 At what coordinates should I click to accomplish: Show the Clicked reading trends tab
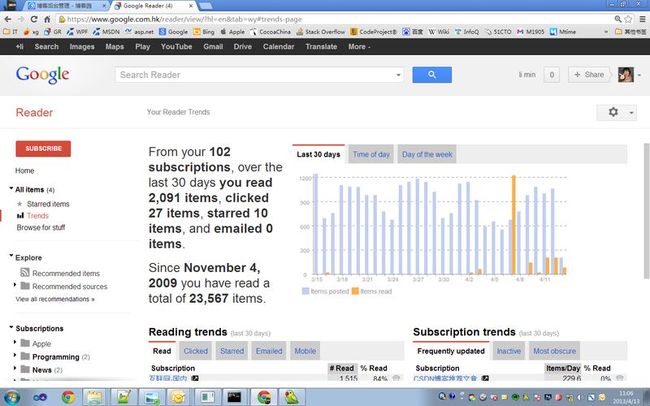196,351
